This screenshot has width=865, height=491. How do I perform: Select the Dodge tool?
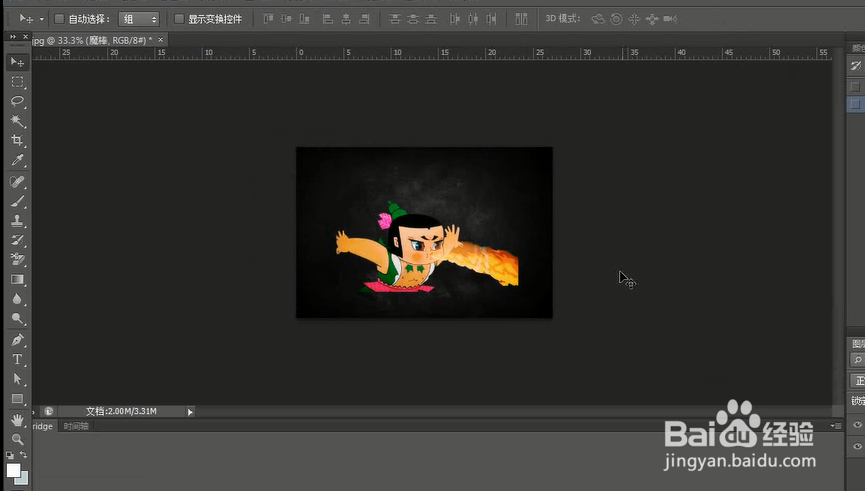tap(17, 318)
